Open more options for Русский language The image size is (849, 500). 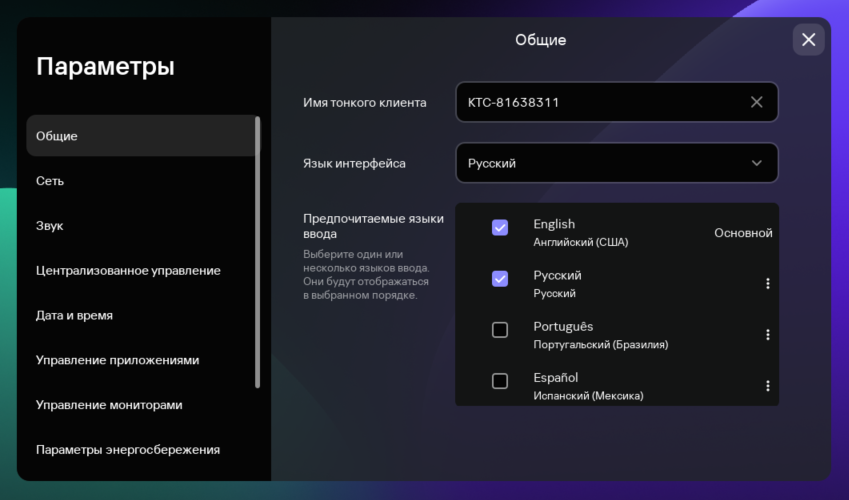pyautogui.click(x=767, y=284)
